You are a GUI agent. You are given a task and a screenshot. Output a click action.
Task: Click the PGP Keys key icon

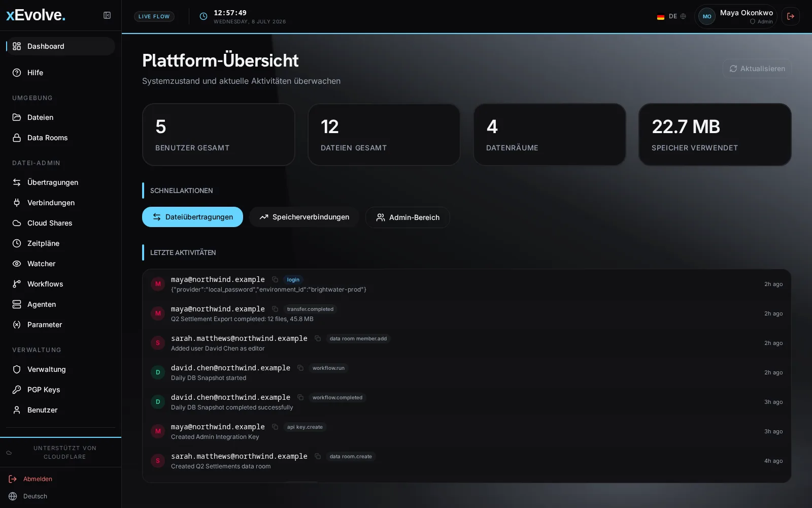pos(17,390)
